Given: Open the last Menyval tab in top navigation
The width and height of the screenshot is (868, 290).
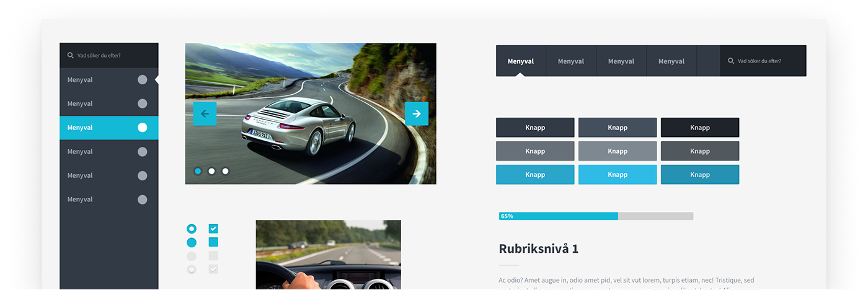Looking at the screenshot, I should 671,61.
